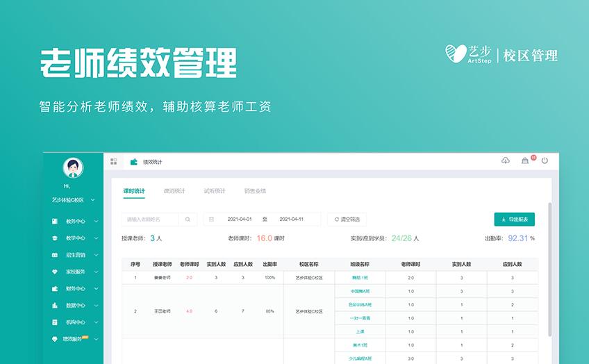
Task: Open the 销售业绩 tab
Action: point(255,191)
